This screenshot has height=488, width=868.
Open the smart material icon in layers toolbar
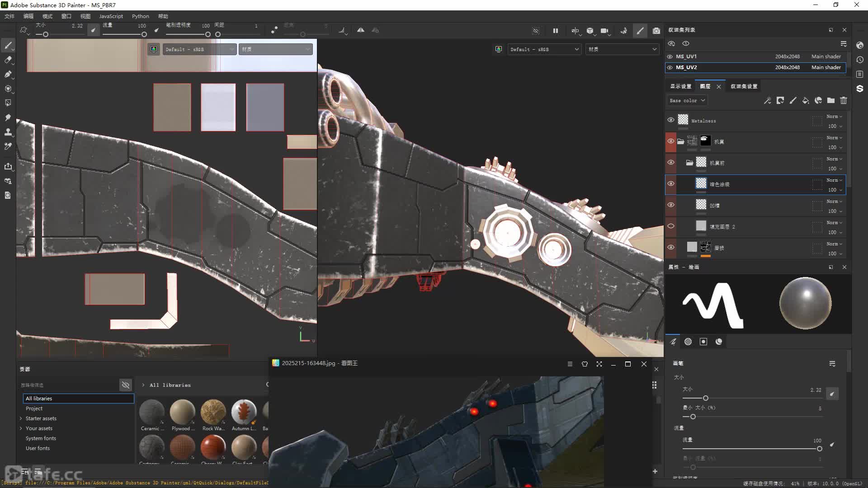coord(818,100)
